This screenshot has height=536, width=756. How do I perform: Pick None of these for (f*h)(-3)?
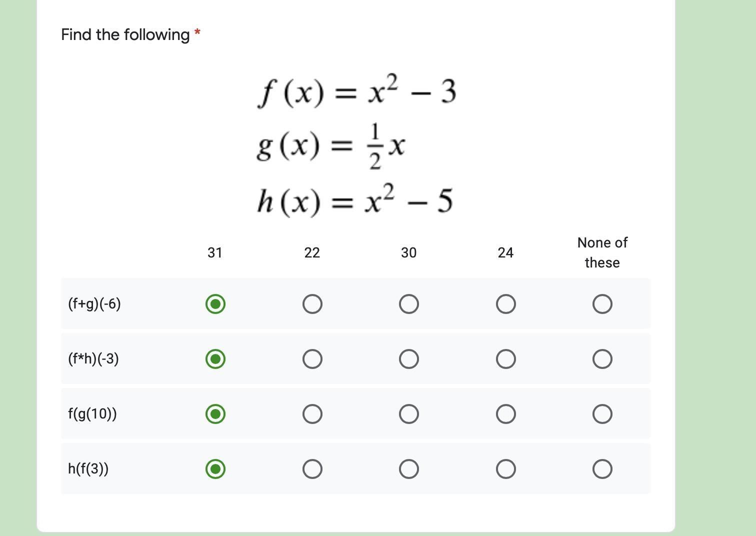click(x=602, y=359)
